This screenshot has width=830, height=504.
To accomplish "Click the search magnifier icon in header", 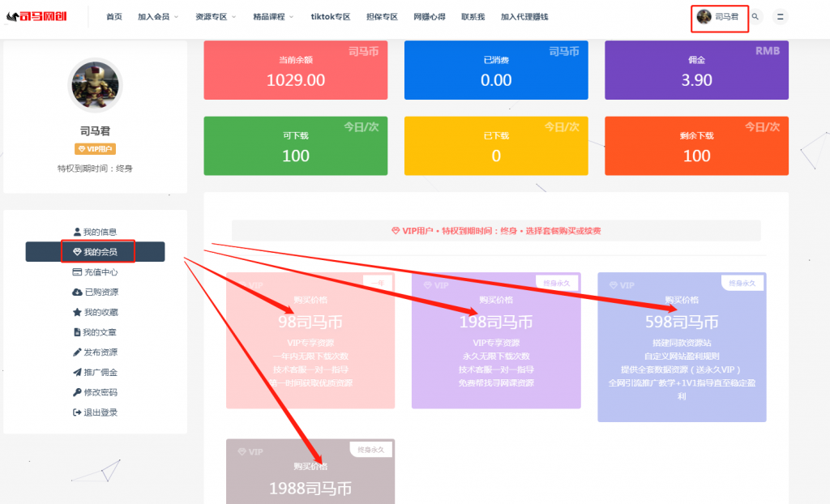I will click(x=755, y=16).
